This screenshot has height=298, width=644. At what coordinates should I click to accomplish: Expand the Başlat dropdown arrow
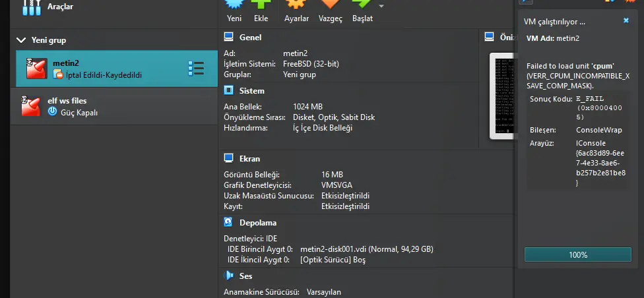point(381,7)
